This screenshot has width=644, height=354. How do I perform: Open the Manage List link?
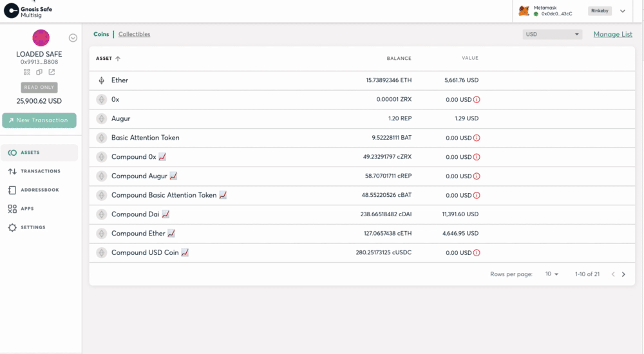click(613, 34)
